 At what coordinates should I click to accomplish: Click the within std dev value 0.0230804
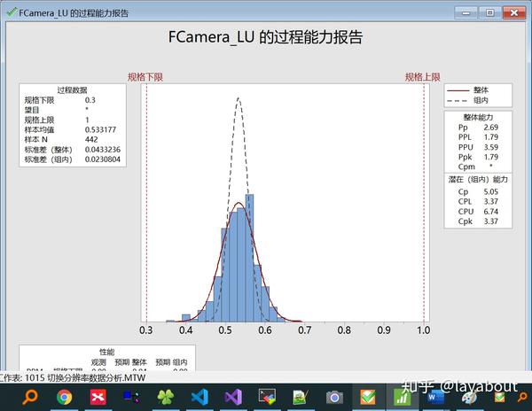pyautogui.click(x=103, y=159)
